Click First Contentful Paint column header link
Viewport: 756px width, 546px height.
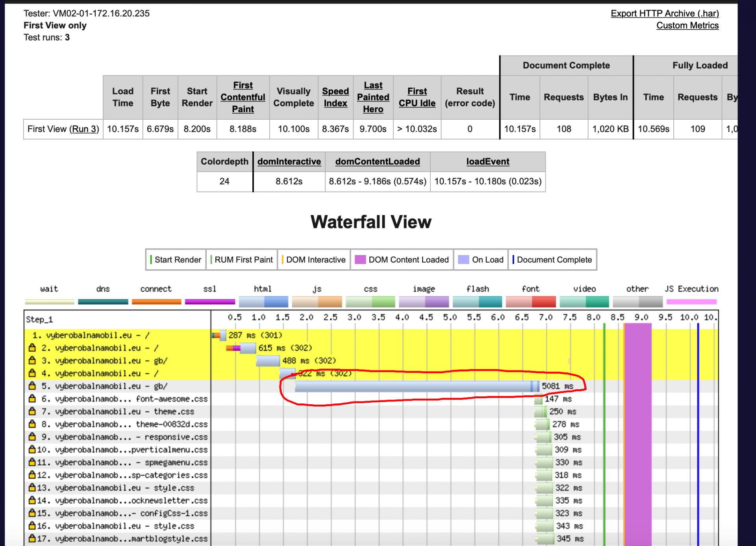coord(243,97)
